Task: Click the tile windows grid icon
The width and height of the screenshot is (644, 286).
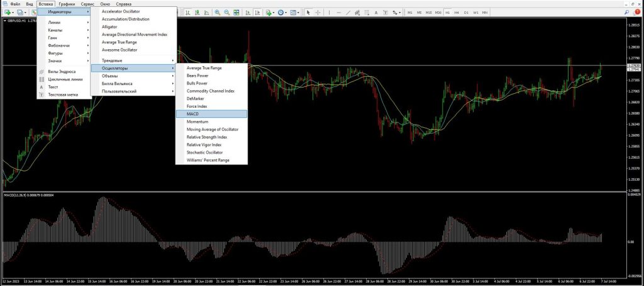Action: click(238, 12)
